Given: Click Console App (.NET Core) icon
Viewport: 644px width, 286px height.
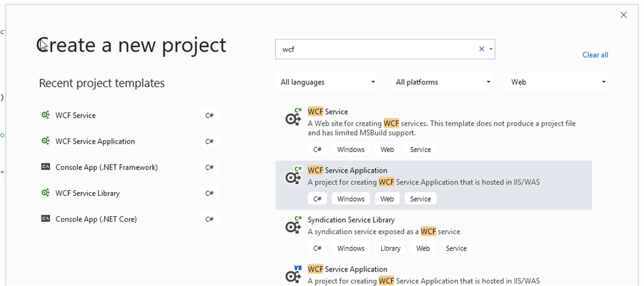Looking at the screenshot, I should (45, 219).
